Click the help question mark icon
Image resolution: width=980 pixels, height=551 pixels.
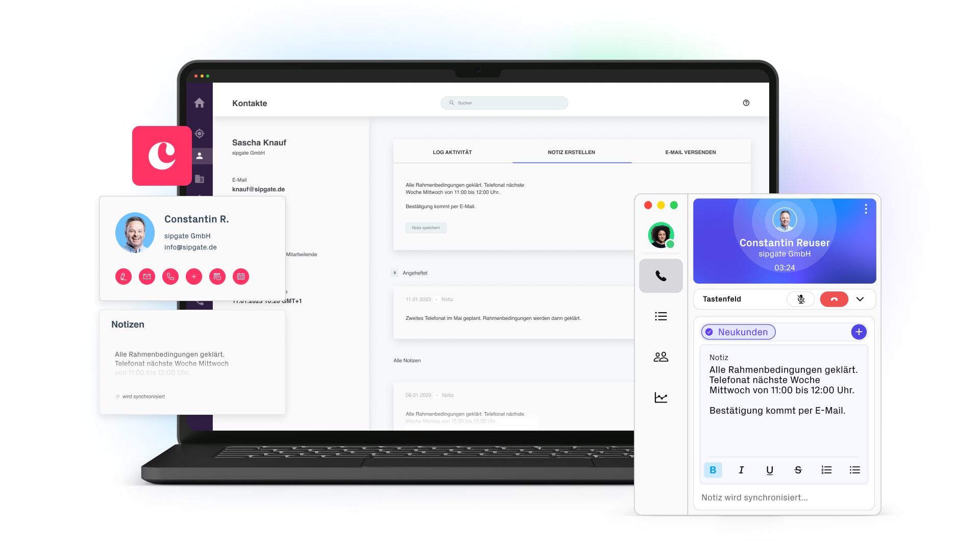click(746, 103)
